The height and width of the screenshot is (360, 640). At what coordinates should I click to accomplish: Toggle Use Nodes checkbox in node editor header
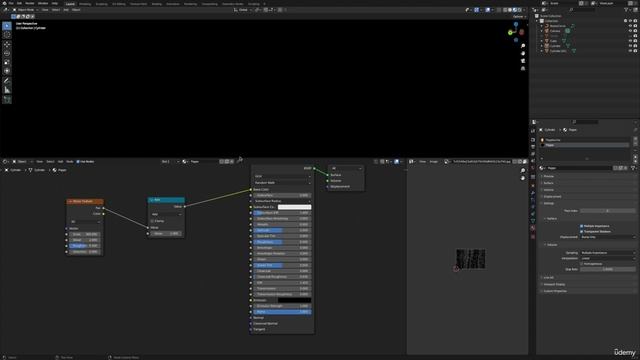78,162
